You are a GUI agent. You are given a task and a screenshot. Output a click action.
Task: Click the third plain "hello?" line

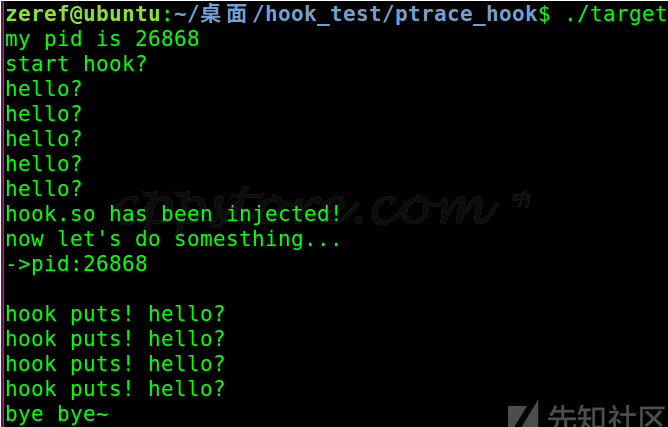pos(44,139)
